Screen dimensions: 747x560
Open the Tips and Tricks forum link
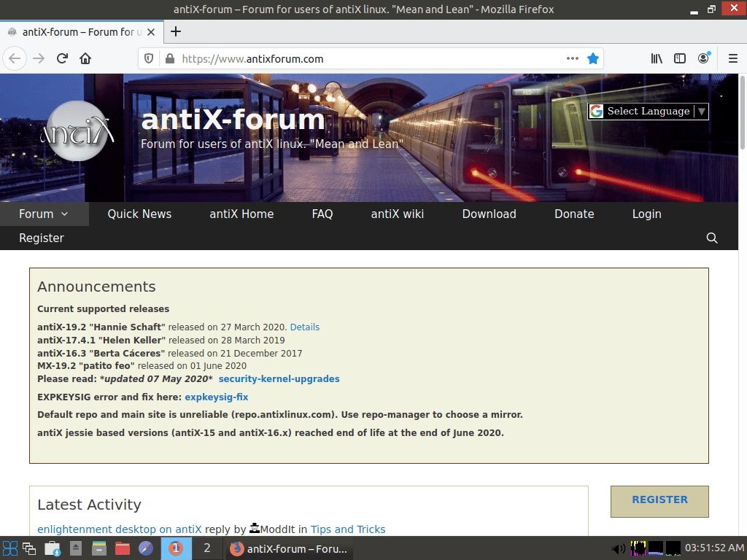point(348,529)
